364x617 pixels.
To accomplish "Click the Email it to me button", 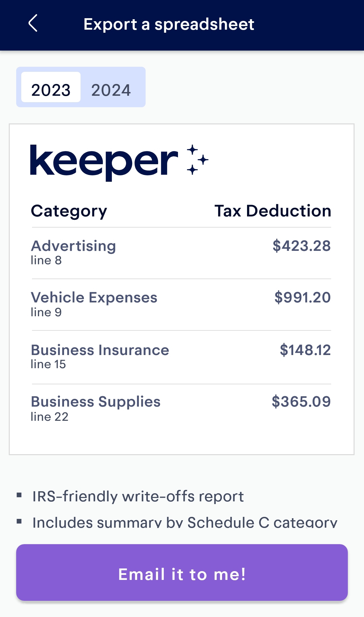I will (x=182, y=574).
